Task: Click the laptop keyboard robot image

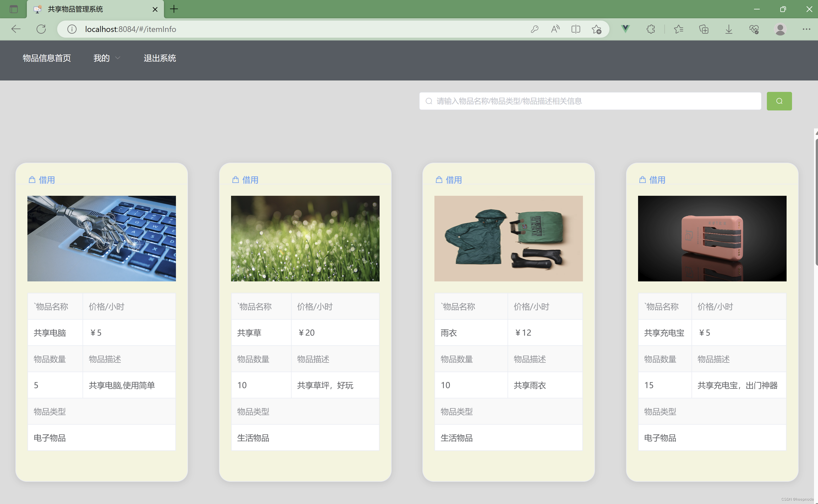Action: pos(101,238)
